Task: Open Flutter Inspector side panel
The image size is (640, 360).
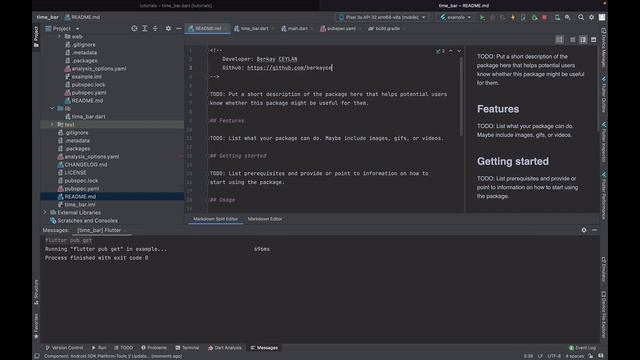Action: [x=604, y=142]
